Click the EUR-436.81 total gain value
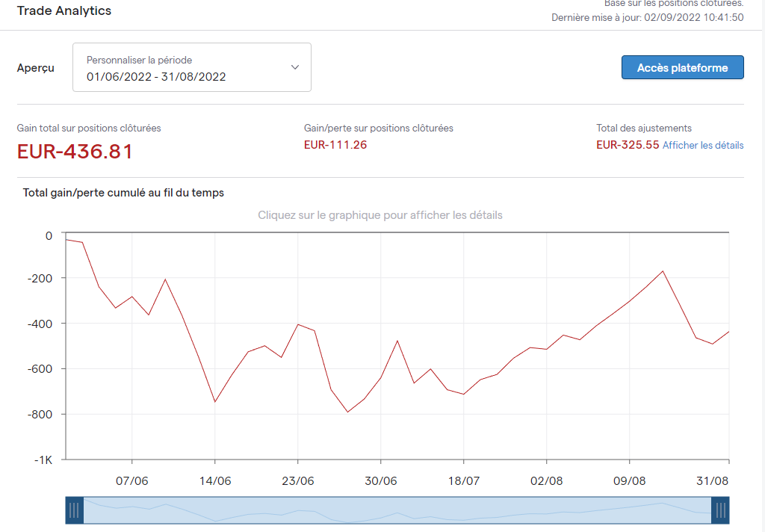The image size is (765, 532). (x=75, y=152)
